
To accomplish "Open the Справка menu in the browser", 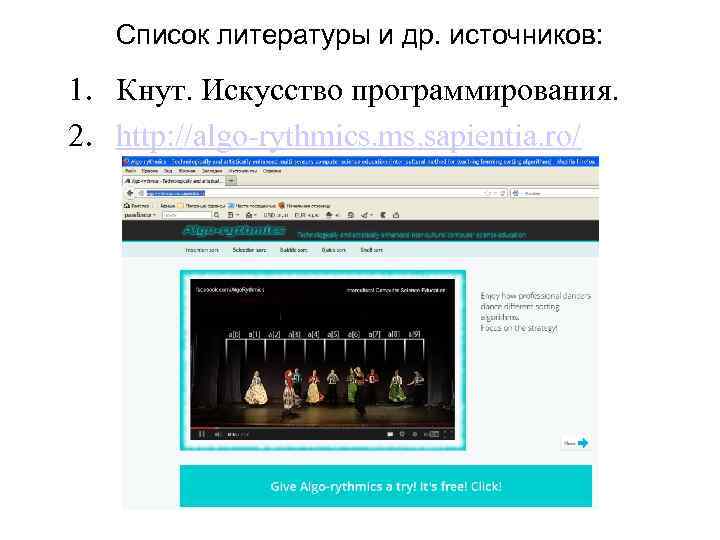I will (272, 171).
